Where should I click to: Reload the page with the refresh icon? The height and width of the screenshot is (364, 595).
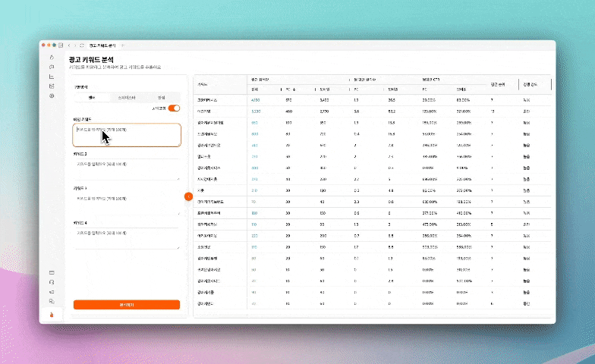82,45
